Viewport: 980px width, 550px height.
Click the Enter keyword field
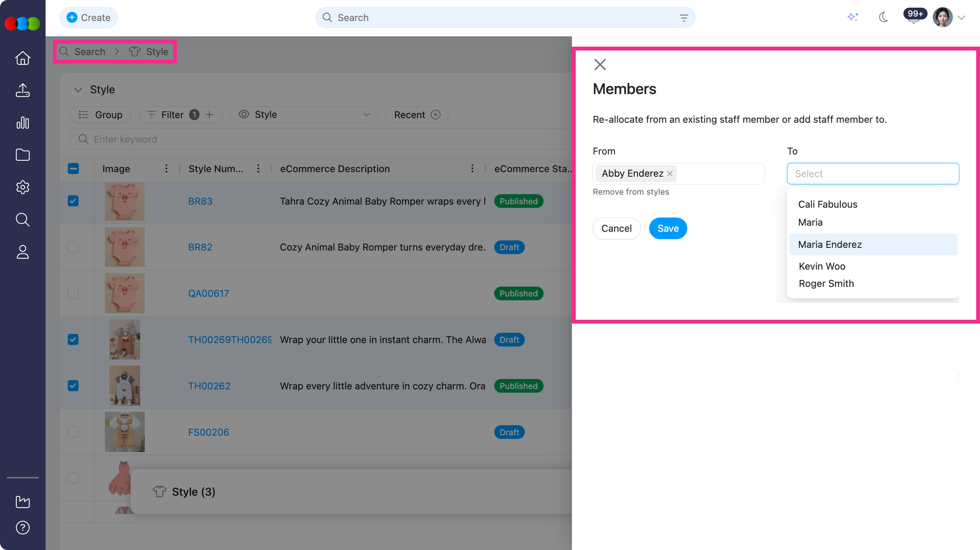tap(321, 139)
